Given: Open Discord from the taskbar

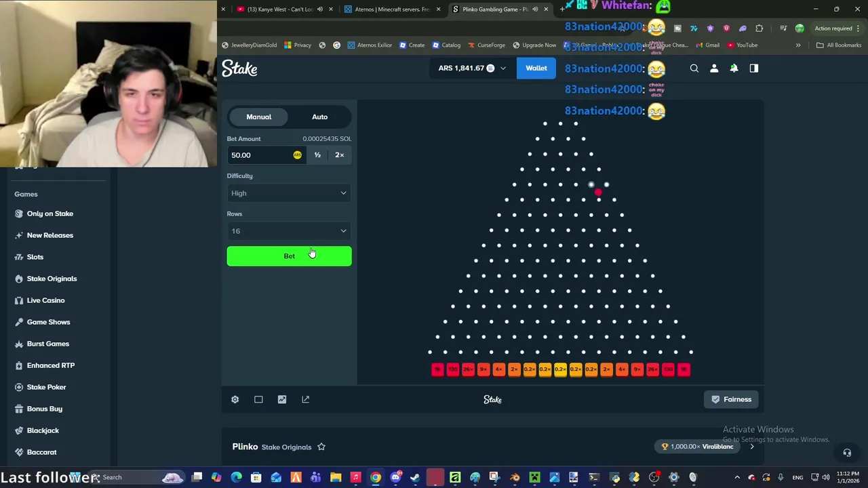Looking at the screenshot, I should 395,478.
